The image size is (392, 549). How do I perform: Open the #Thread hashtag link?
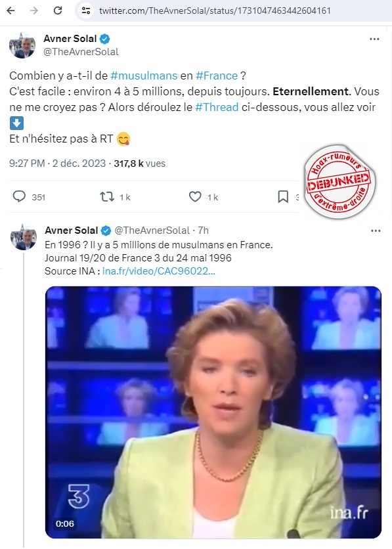click(x=217, y=107)
